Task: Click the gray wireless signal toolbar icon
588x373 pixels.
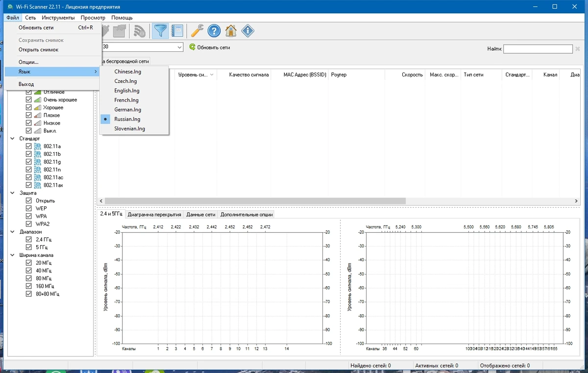Action: click(140, 31)
